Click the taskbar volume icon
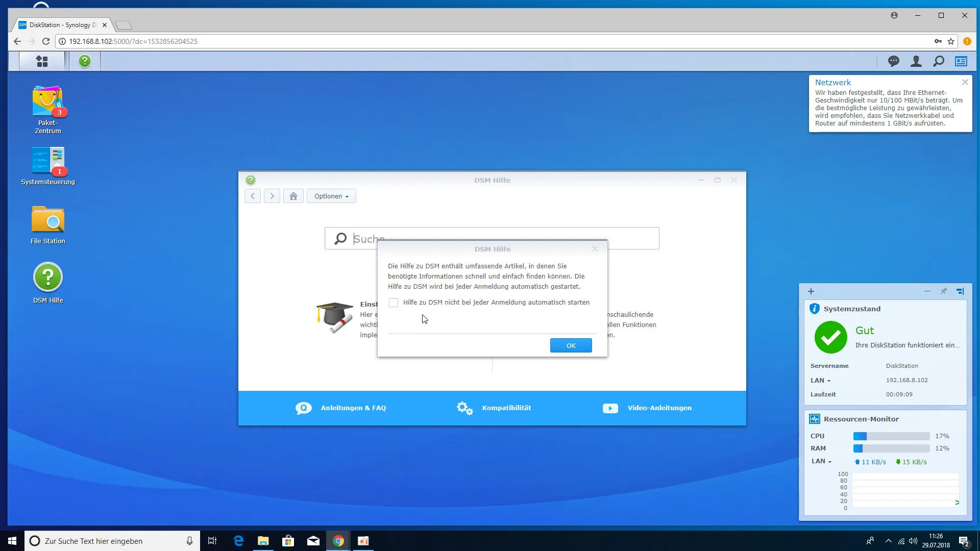This screenshot has height=551, width=980. click(x=913, y=541)
